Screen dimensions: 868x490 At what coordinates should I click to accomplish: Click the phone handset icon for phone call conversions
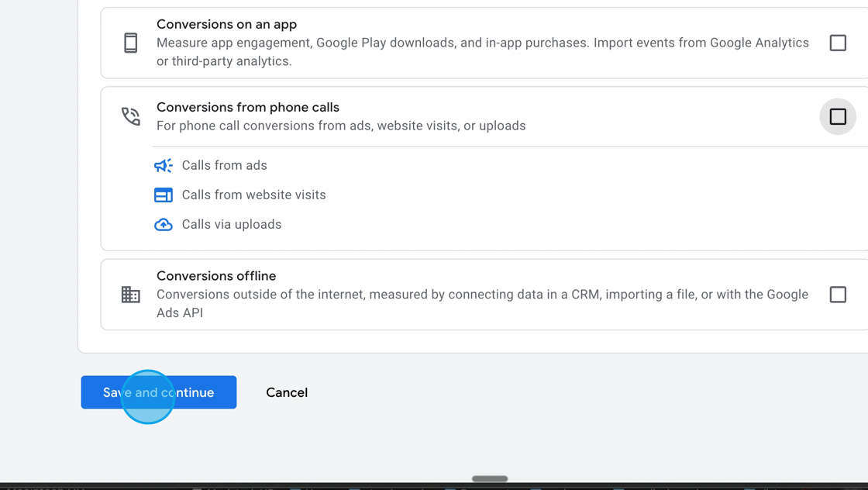click(130, 115)
